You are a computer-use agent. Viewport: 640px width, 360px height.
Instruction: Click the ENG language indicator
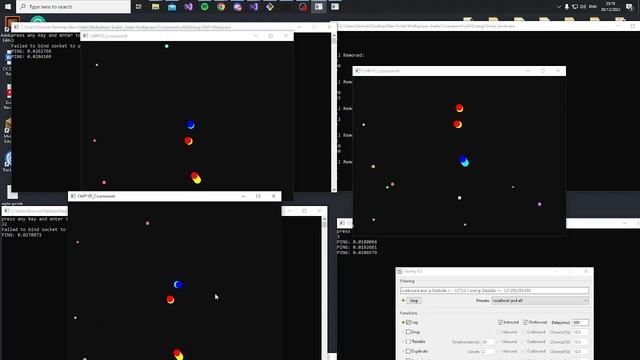point(593,7)
